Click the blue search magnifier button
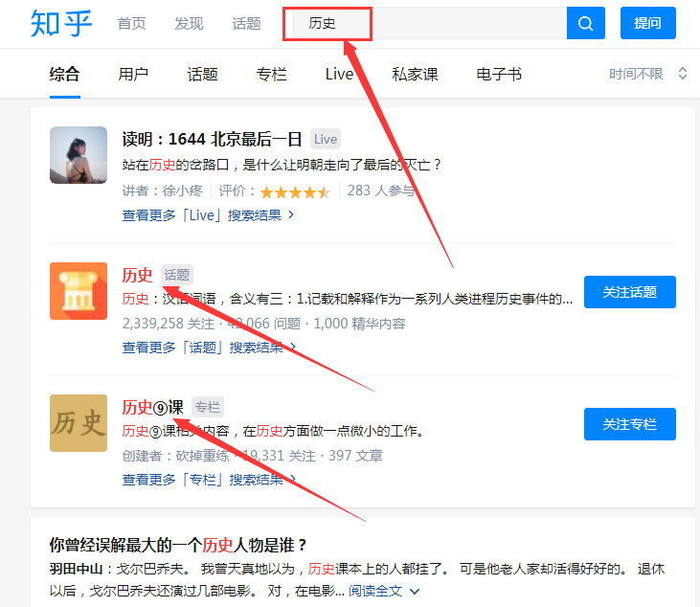The image size is (700, 607). pyautogui.click(x=585, y=23)
